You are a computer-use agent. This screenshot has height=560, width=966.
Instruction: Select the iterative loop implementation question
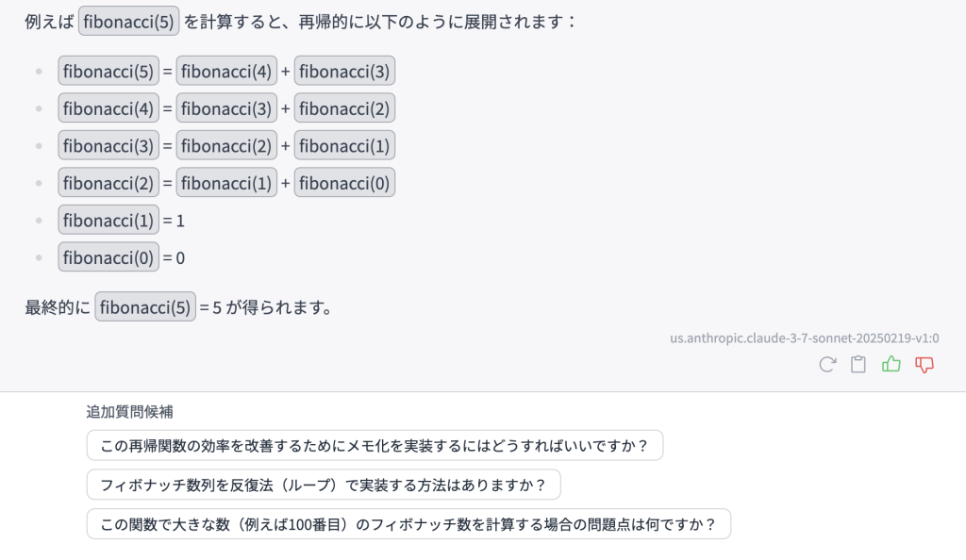point(323,484)
